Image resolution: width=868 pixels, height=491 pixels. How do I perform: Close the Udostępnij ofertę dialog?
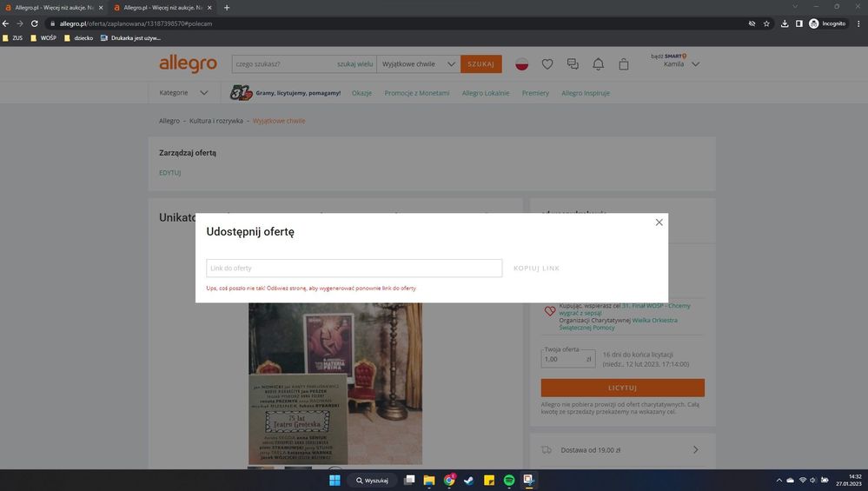(x=659, y=222)
